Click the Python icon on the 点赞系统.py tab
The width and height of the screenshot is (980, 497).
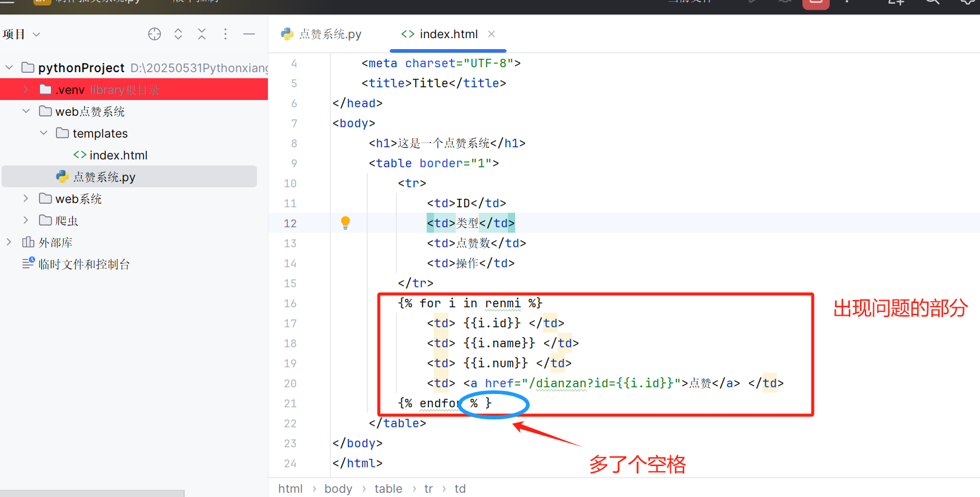point(287,34)
